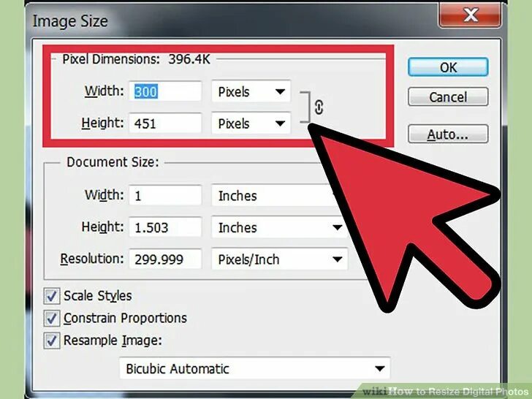532x399 pixels.
Task: Open the Auto... resolution button
Action: pos(448,134)
